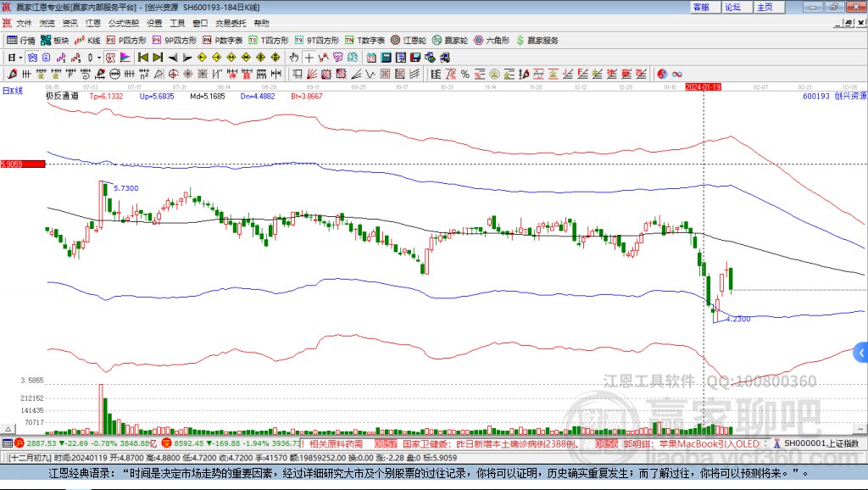
Task: Toggle the colorful flag icon button
Action: click(125, 58)
